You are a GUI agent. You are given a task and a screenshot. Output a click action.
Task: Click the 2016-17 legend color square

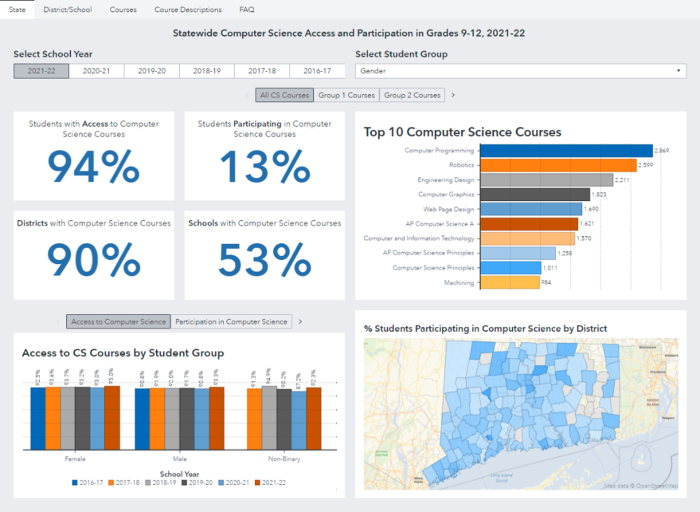75,482
